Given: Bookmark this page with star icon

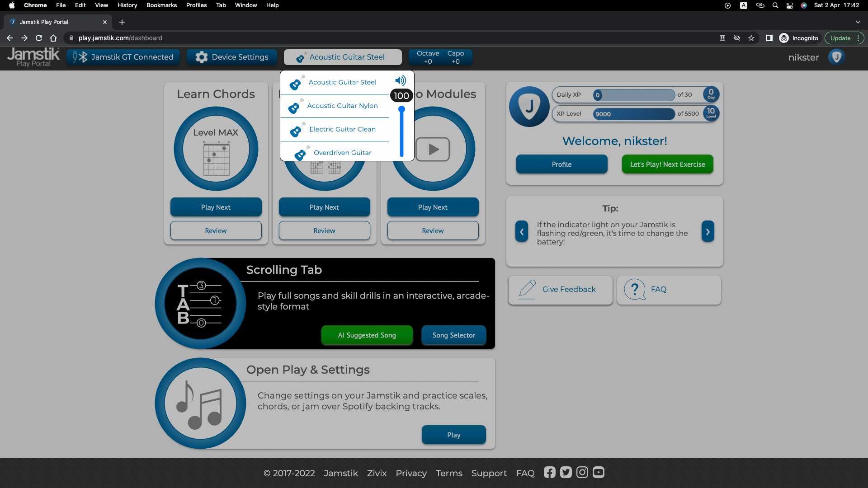Looking at the screenshot, I should [751, 38].
